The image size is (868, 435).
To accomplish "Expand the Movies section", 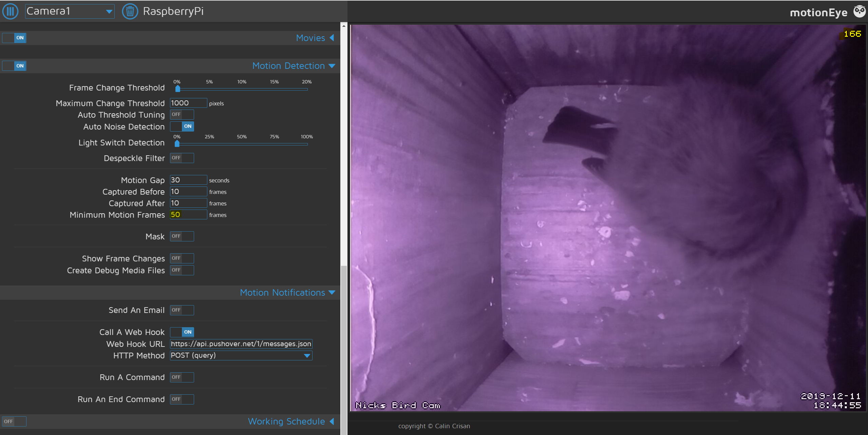I will pos(315,38).
